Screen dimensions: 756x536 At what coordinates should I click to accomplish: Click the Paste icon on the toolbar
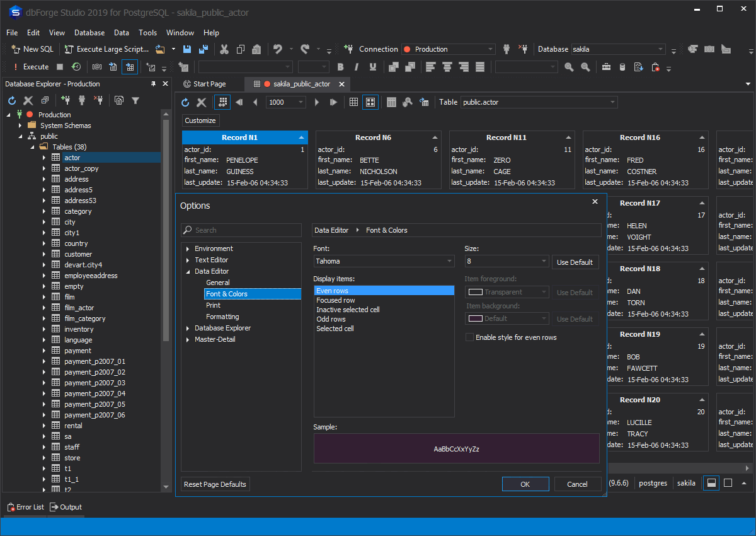(x=256, y=49)
